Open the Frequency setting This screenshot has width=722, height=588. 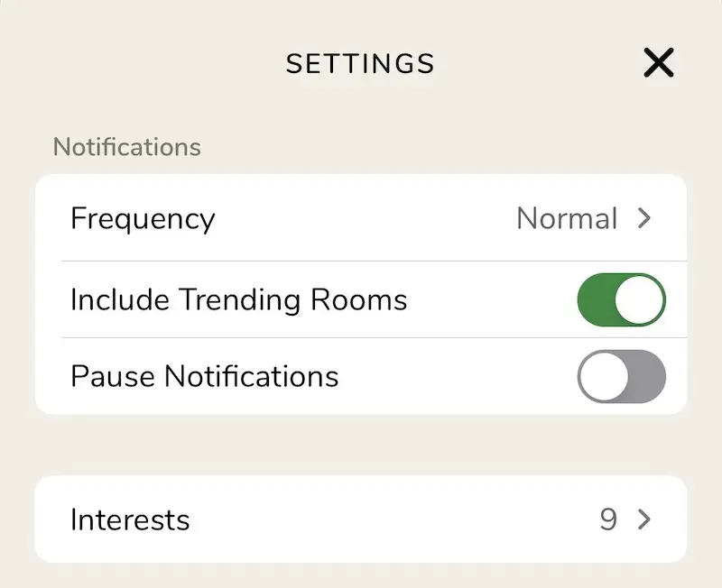click(143, 218)
